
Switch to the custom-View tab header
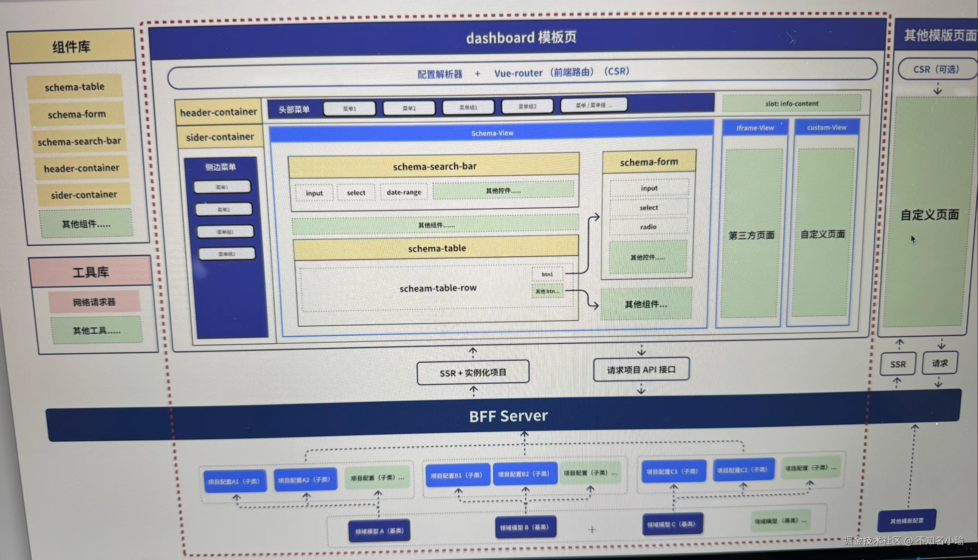(826, 128)
